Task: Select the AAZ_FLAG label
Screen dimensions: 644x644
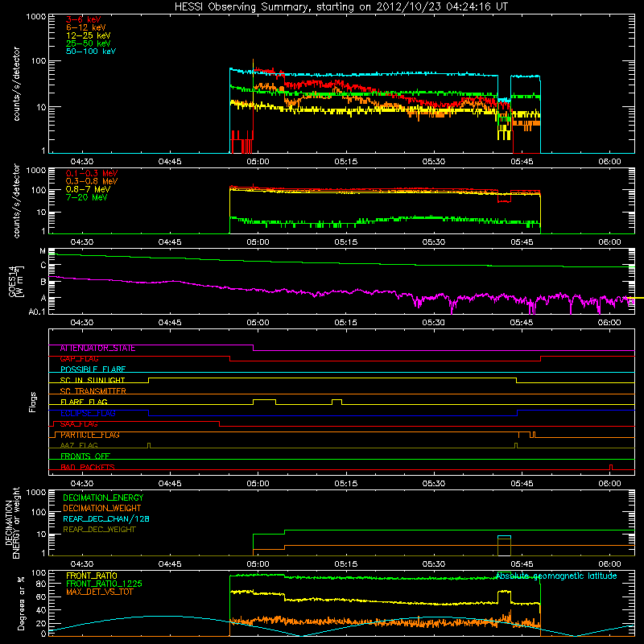Action: 79,445
